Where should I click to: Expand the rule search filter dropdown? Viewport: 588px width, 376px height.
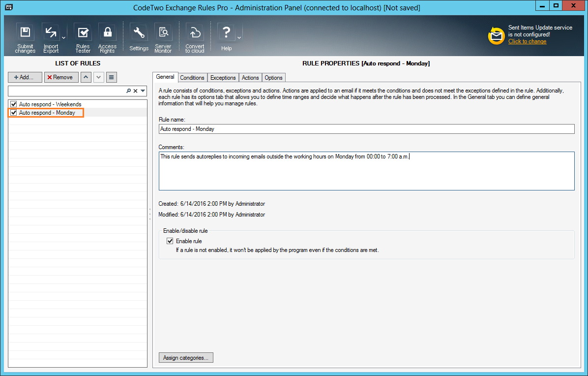coord(143,91)
